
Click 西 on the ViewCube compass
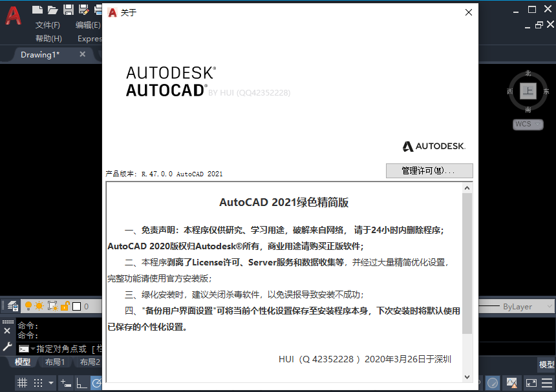click(x=510, y=91)
